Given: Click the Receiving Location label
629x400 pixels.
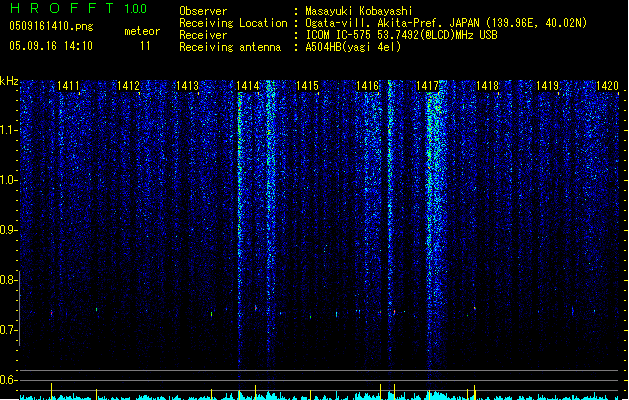Looking at the screenshot, I should (233, 23).
